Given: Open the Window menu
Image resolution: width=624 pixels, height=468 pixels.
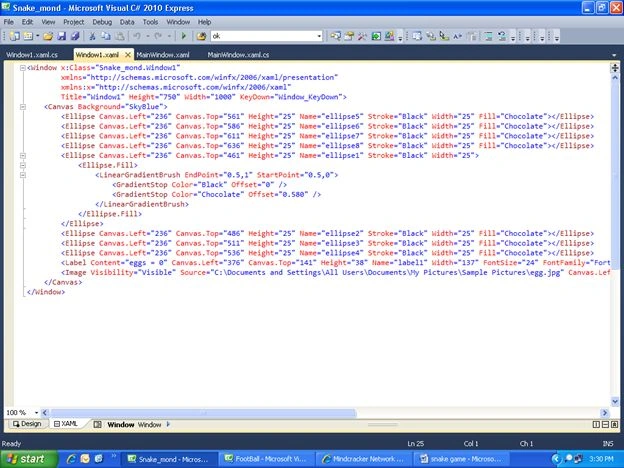Looking at the screenshot, I should pyautogui.click(x=178, y=22).
